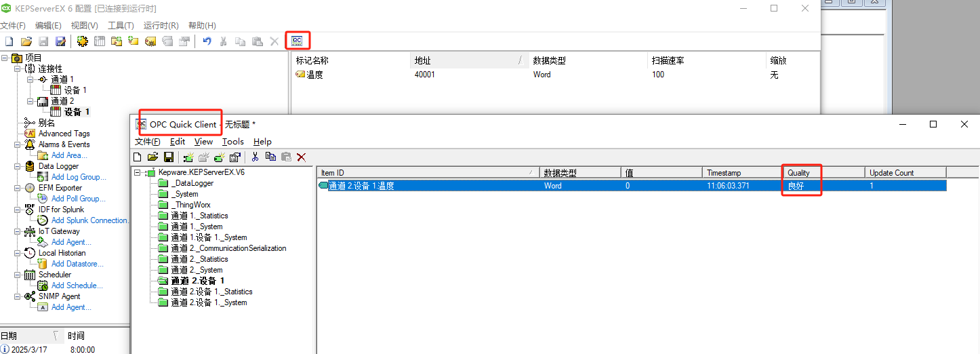
Task: Select 通道 1.设备 1._System in Quick Client tree
Action: click(209, 237)
